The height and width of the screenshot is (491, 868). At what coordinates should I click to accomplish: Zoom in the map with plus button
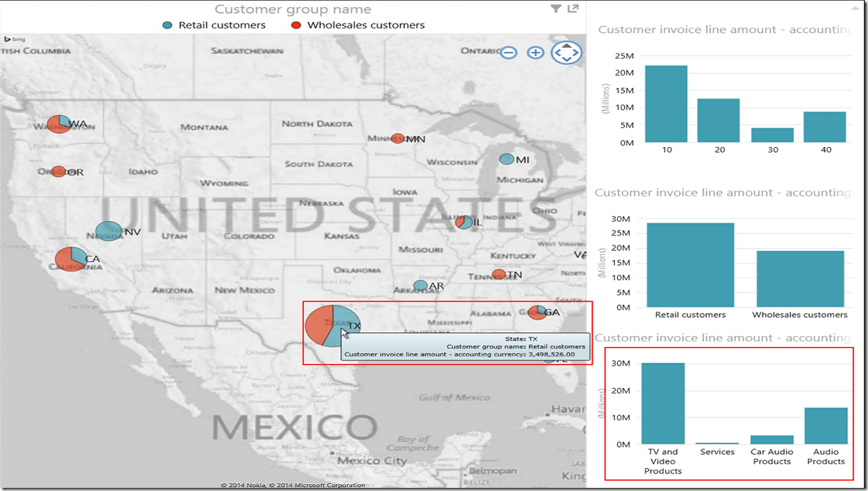535,53
